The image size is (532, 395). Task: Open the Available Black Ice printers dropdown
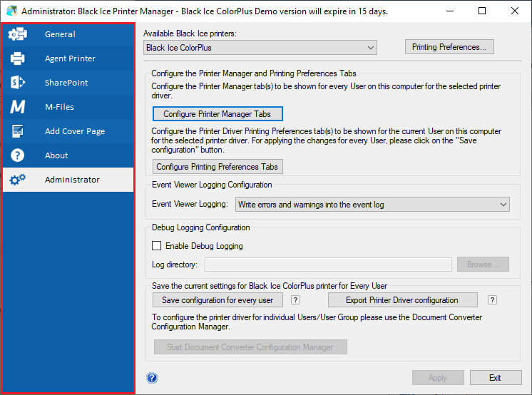(x=260, y=48)
